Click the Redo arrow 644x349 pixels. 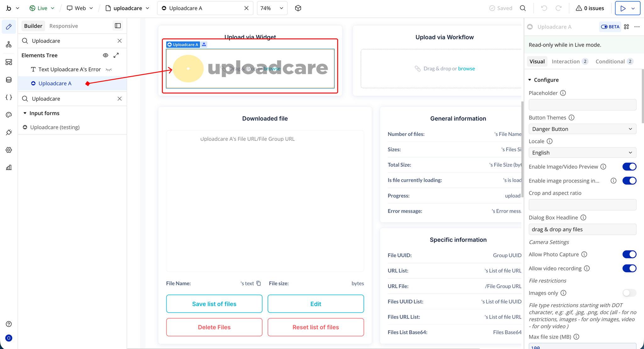coord(558,8)
